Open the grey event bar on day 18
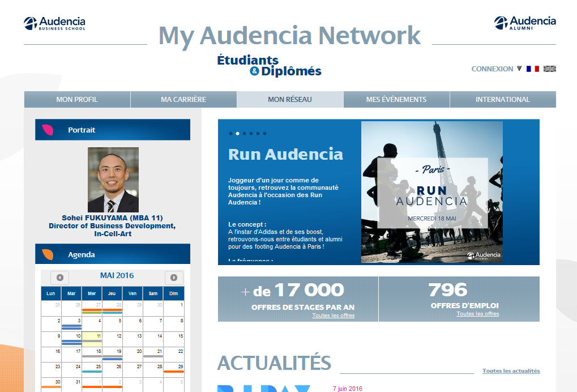The width and height of the screenshot is (577, 392). pos(92,356)
